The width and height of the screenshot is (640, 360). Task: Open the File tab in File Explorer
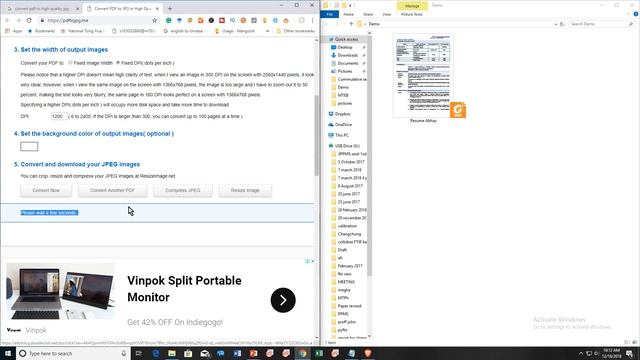point(329,14)
